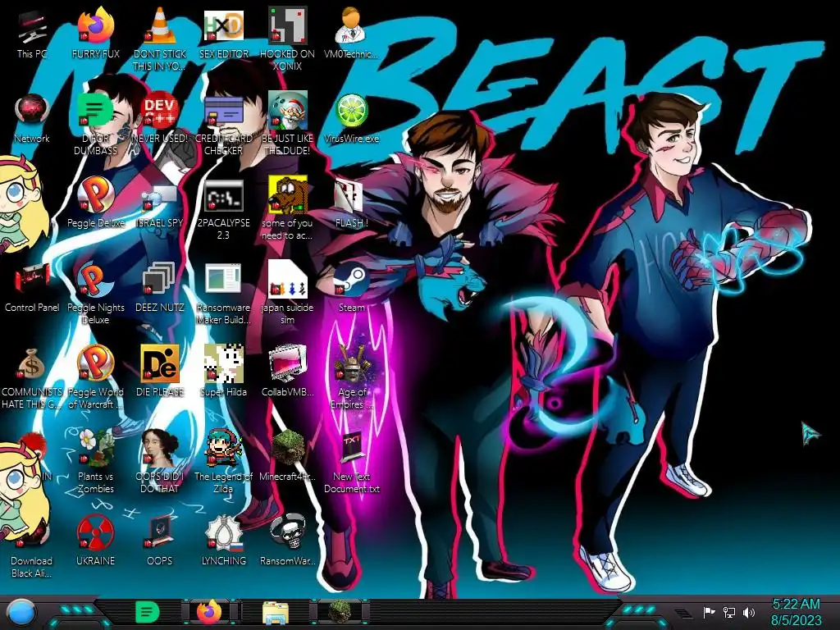Open the Action Center flag tray icon

(709, 612)
